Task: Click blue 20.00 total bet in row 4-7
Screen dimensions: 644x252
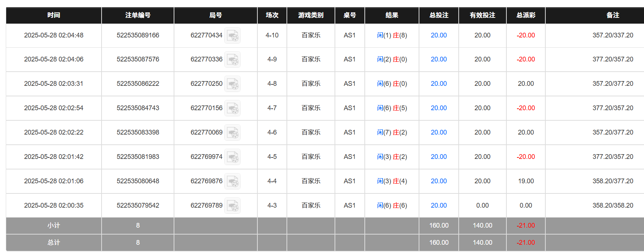Action: 439,108
